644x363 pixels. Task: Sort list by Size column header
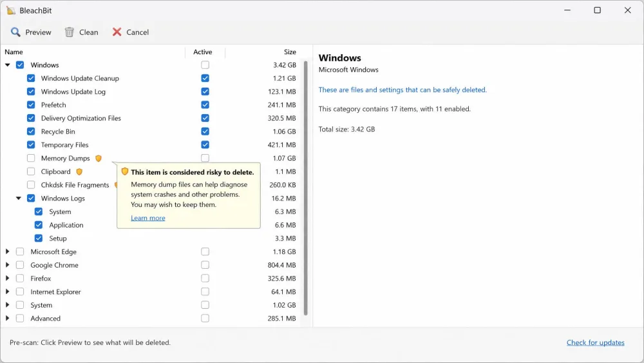[x=290, y=52]
